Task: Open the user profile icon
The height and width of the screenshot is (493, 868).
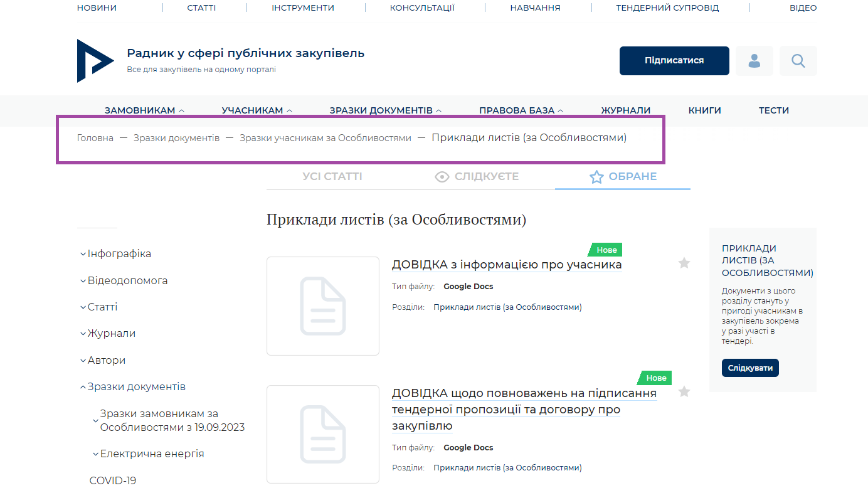Action: point(754,61)
